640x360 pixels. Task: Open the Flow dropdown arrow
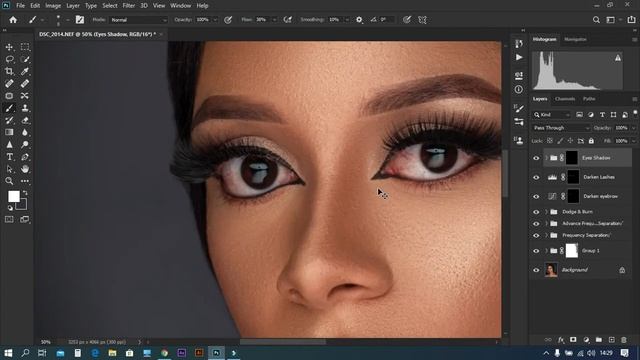pos(274,20)
